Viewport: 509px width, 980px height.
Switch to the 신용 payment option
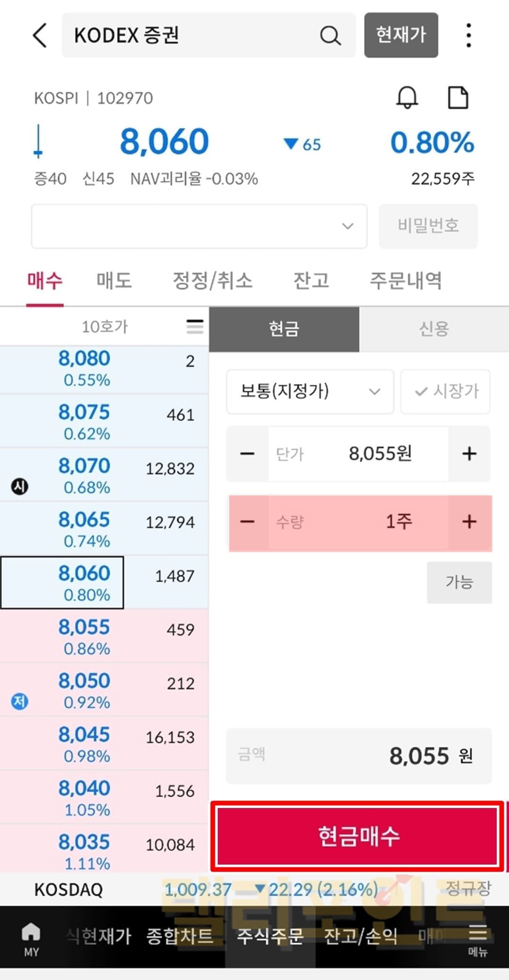pos(434,329)
